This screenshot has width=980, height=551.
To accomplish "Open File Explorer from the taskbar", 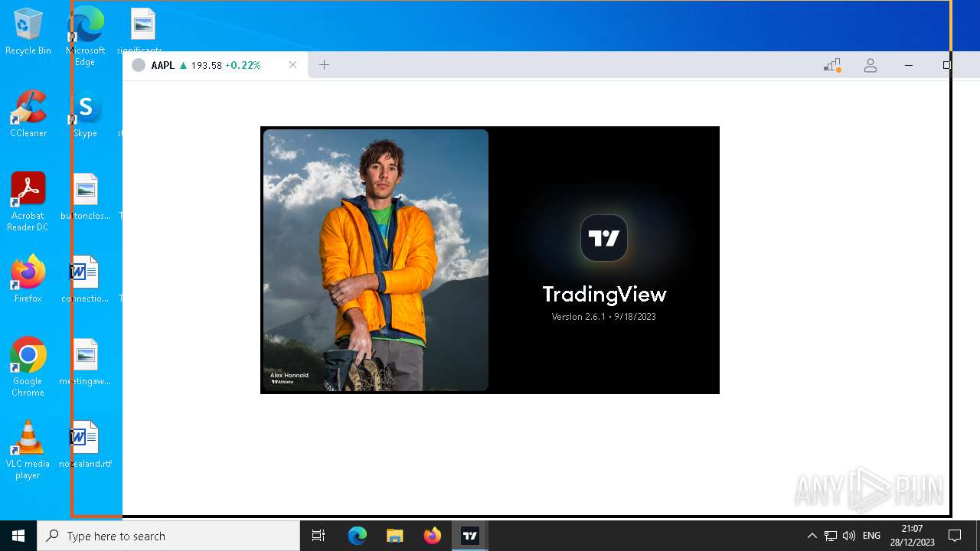I will [x=395, y=536].
